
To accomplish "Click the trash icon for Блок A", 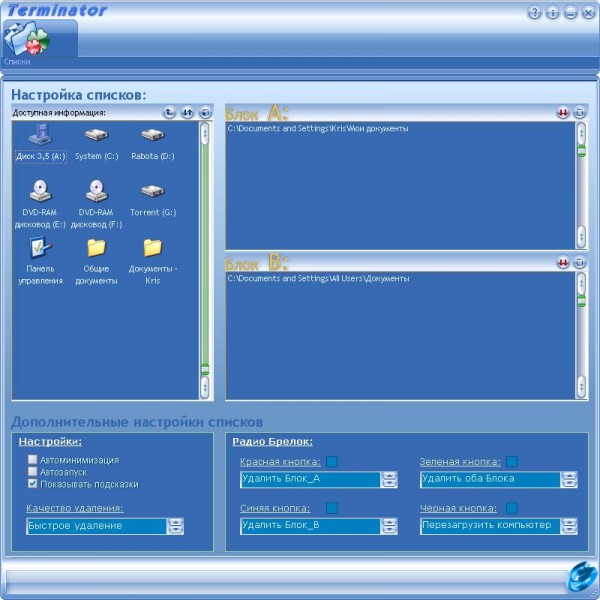I will point(580,112).
